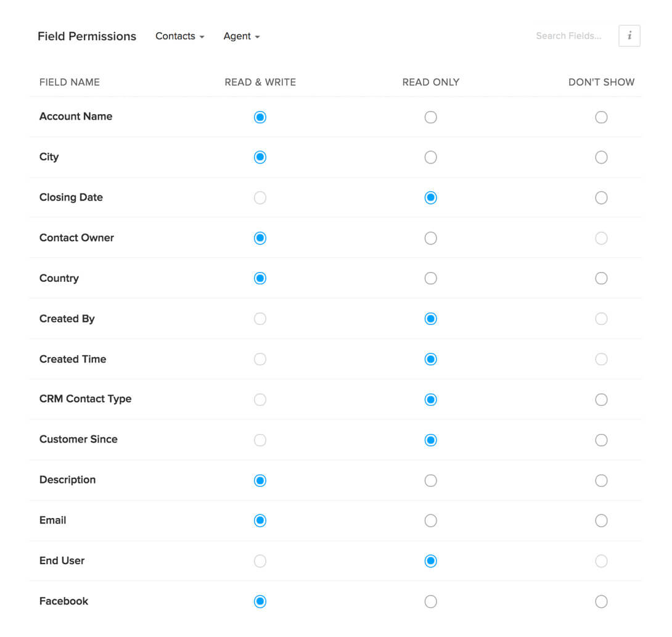Screen dimensions: 672x637
Task: Click the info icon button
Action: coord(629,36)
